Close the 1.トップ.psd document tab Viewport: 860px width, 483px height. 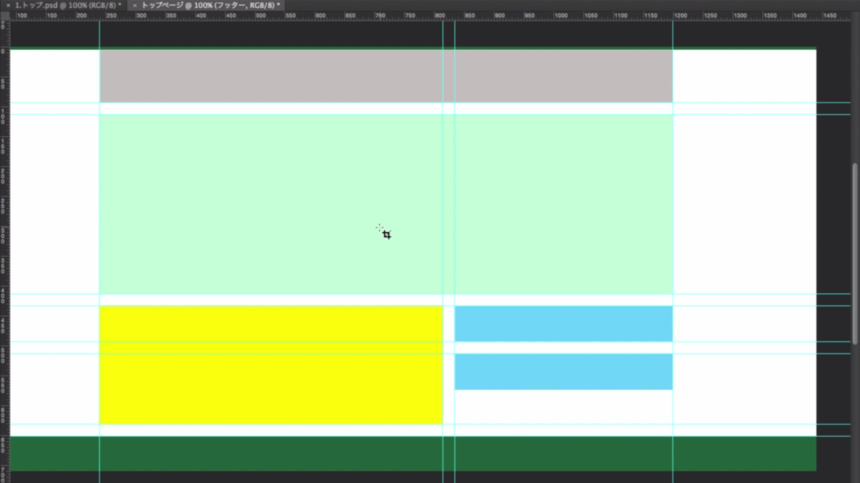click(x=8, y=5)
